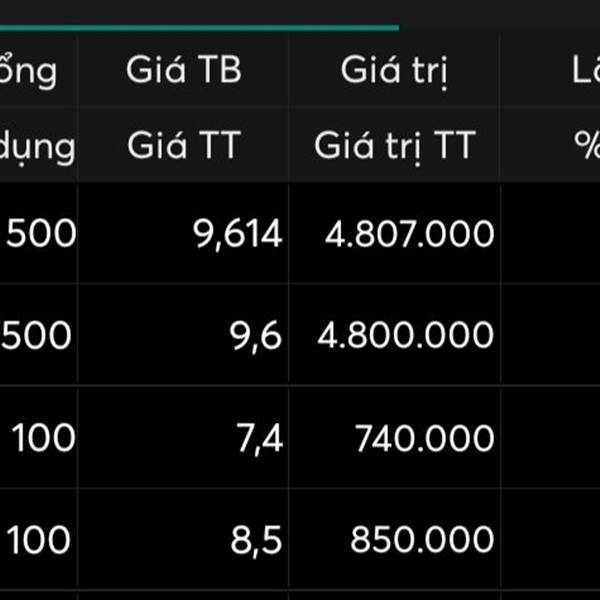The width and height of the screenshot is (600, 600).
Task: Click the 500 quantity beside 9,6
Action: (38, 335)
